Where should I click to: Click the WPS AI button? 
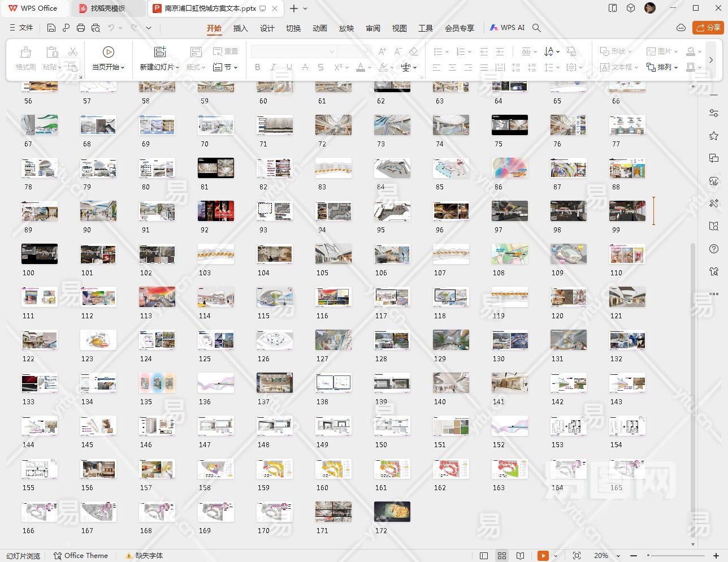pyautogui.click(x=507, y=28)
